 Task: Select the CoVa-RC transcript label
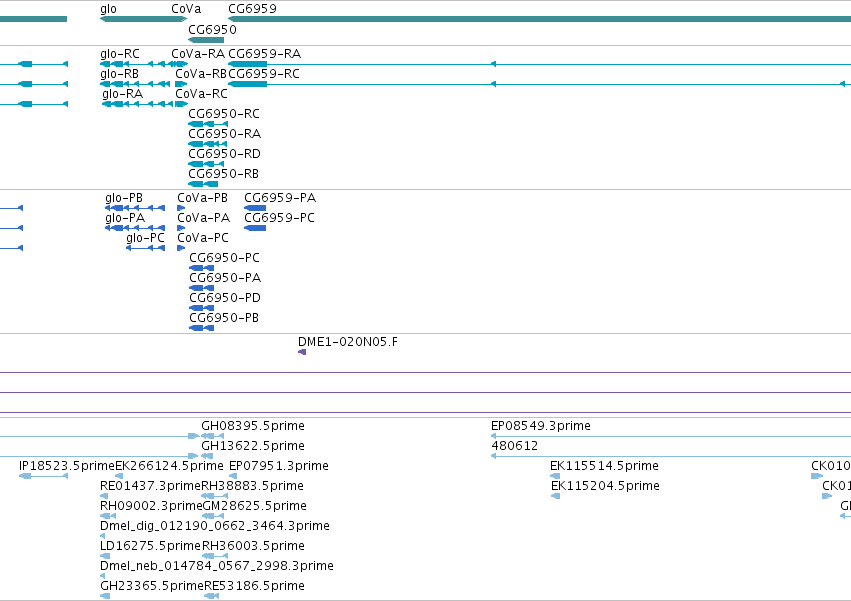pyautogui.click(x=201, y=94)
